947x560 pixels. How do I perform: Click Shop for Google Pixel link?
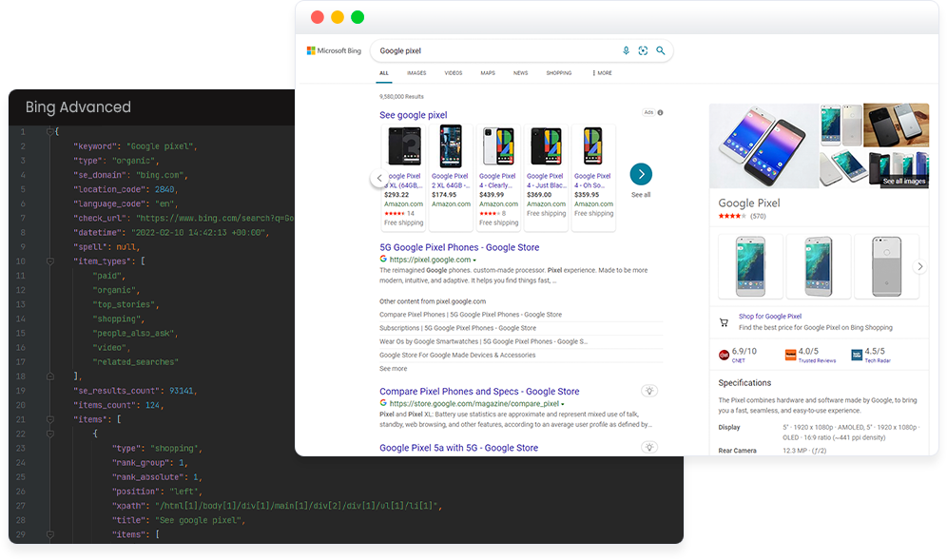[x=770, y=316]
